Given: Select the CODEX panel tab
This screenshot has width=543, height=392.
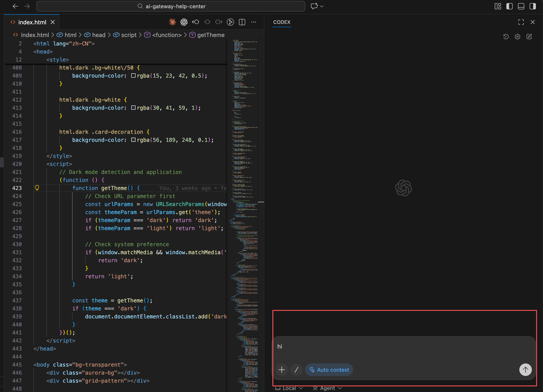Looking at the screenshot, I should click(282, 22).
